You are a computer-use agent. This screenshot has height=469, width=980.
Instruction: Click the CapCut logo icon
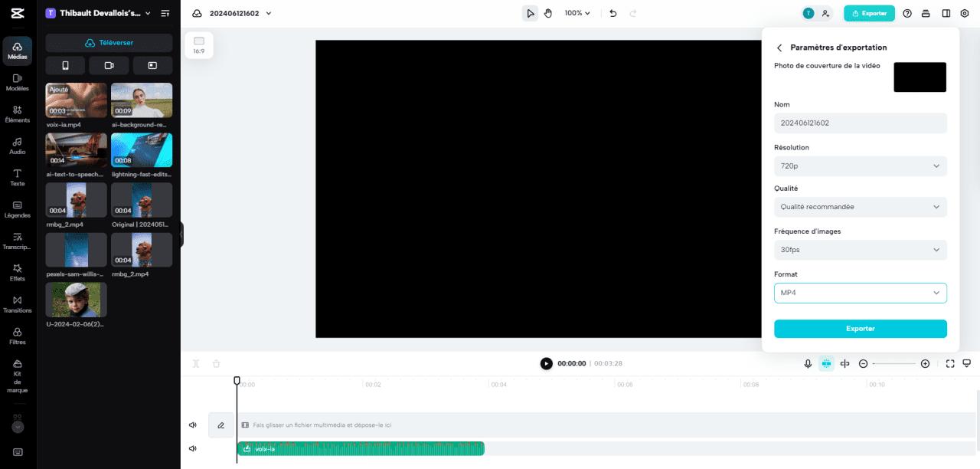click(18, 13)
